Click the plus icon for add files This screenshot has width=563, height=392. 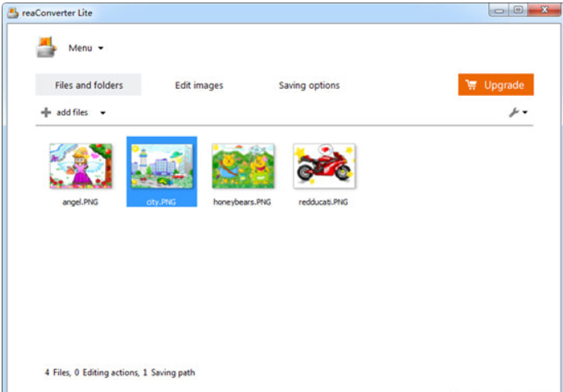[46, 112]
